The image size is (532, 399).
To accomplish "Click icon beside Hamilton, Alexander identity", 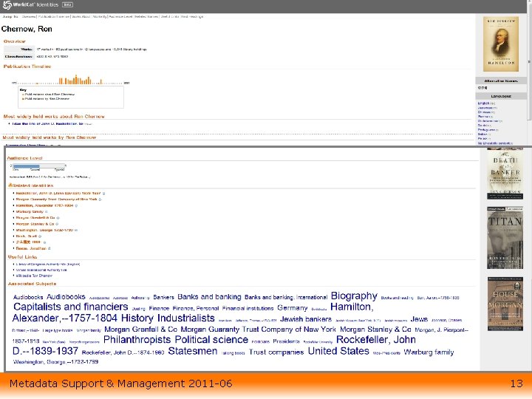I will pos(76,205).
